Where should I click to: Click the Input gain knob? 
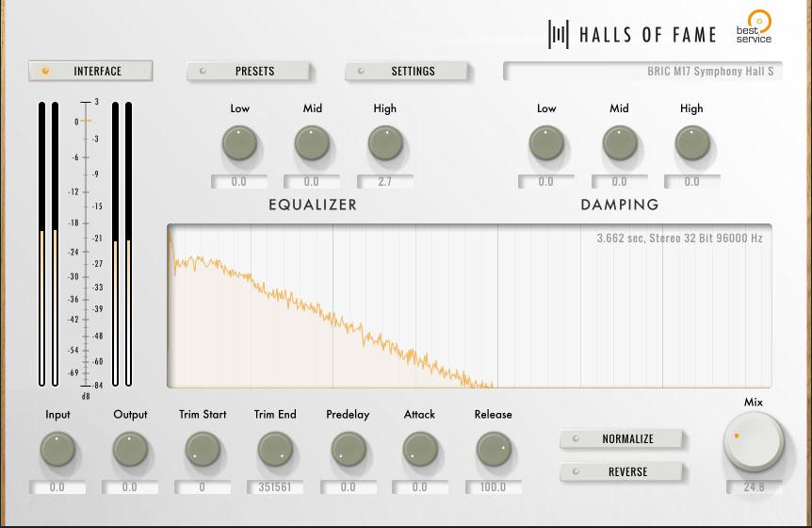57,450
